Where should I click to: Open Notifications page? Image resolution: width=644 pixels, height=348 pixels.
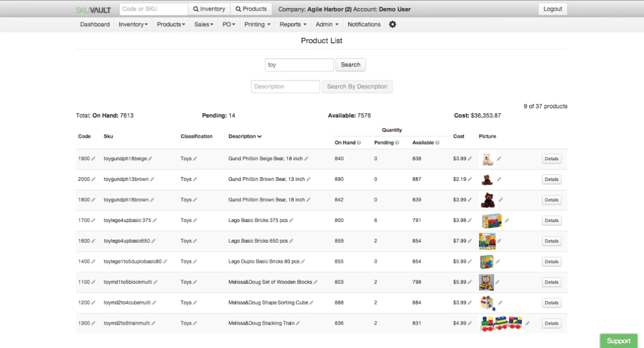[364, 24]
